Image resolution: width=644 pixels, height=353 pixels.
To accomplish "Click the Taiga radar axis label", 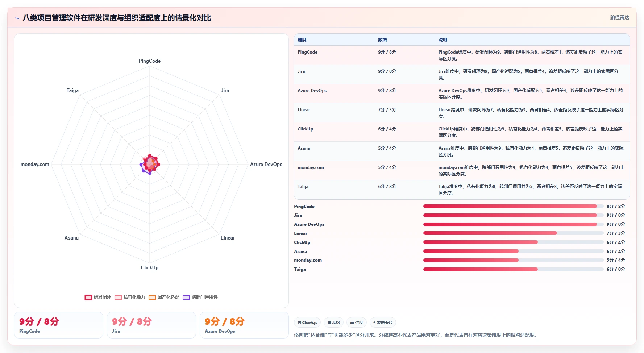I will (x=72, y=90).
